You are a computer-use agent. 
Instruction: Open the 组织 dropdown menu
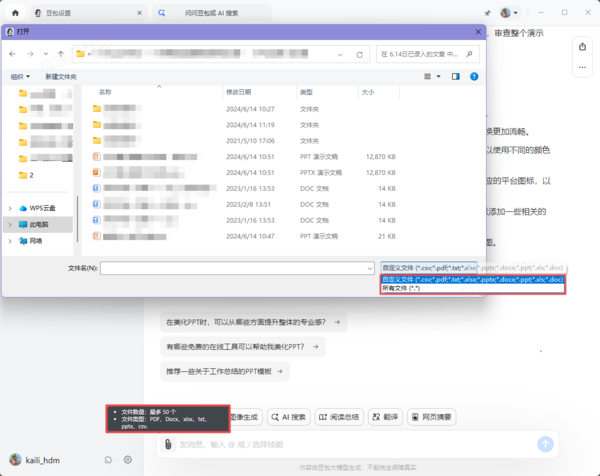(x=20, y=77)
